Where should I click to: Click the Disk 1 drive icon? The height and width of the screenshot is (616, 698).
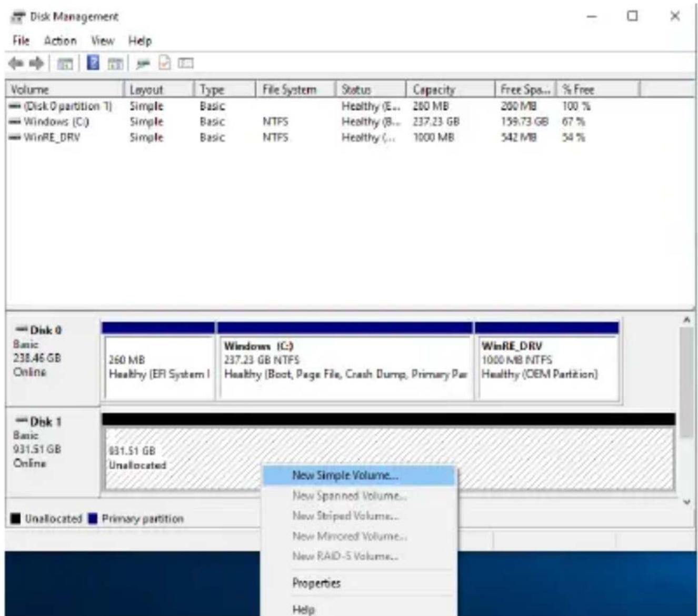click(x=21, y=421)
